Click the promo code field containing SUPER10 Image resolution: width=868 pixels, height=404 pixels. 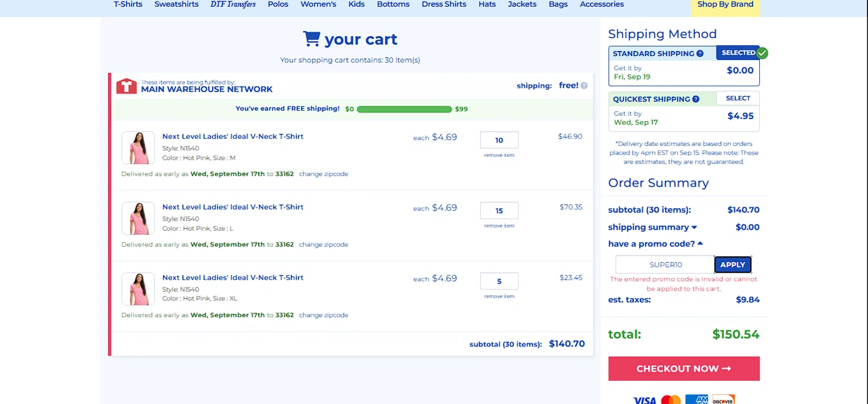[665, 265]
